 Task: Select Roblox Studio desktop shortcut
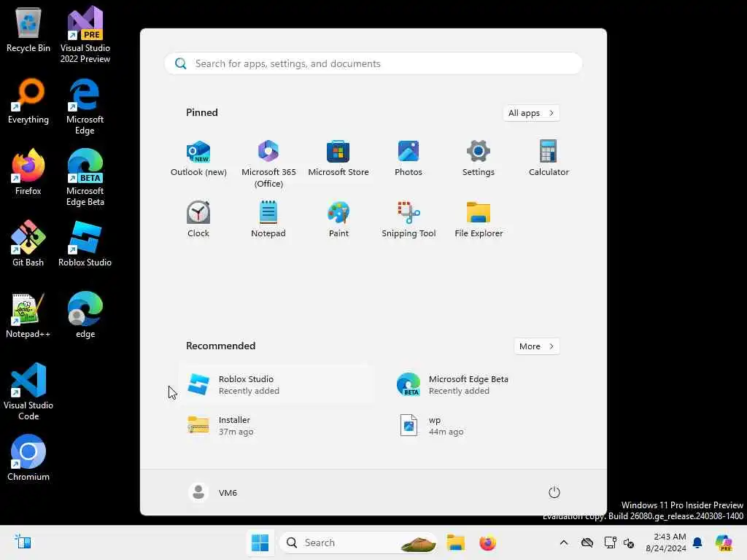pos(85,244)
